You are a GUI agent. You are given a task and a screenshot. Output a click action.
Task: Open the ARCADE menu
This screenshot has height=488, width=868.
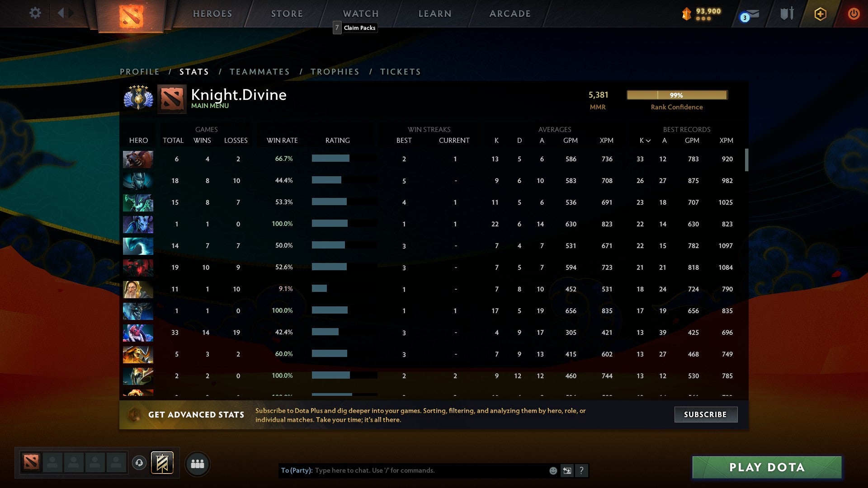pos(509,14)
